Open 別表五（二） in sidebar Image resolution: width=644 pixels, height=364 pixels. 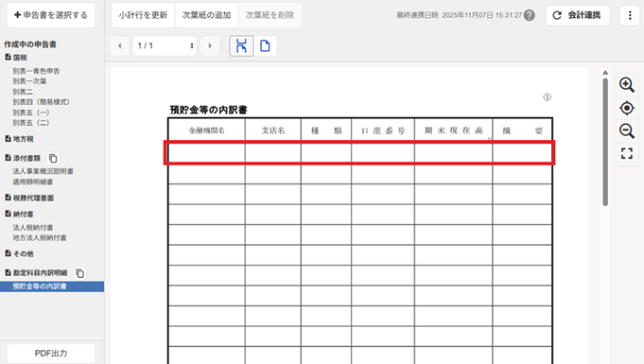[x=31, y=123]
